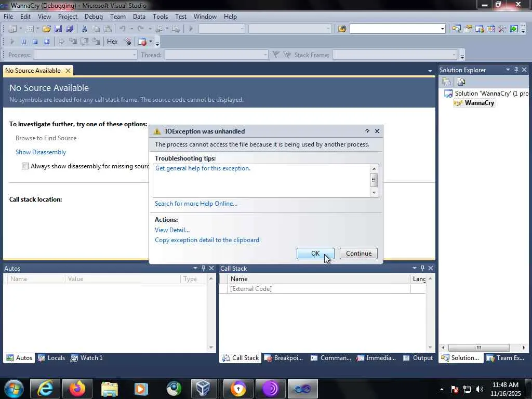Open the Call Stack panel window position dropdown
The height and width of the screenshot is (399, 532).
pyautogui.click(x=414, y=268)
